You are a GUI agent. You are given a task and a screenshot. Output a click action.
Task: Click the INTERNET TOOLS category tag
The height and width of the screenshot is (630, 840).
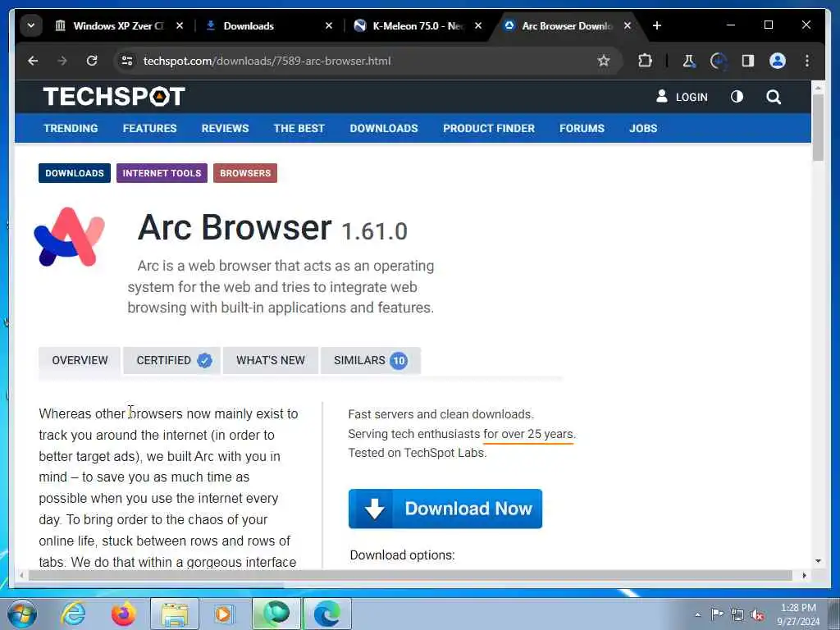pos(162,173)
